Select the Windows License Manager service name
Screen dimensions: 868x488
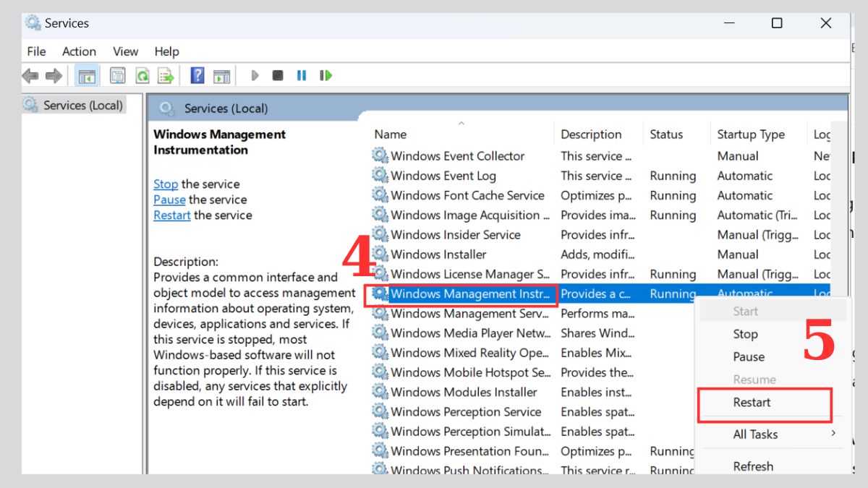pos(470,274)
